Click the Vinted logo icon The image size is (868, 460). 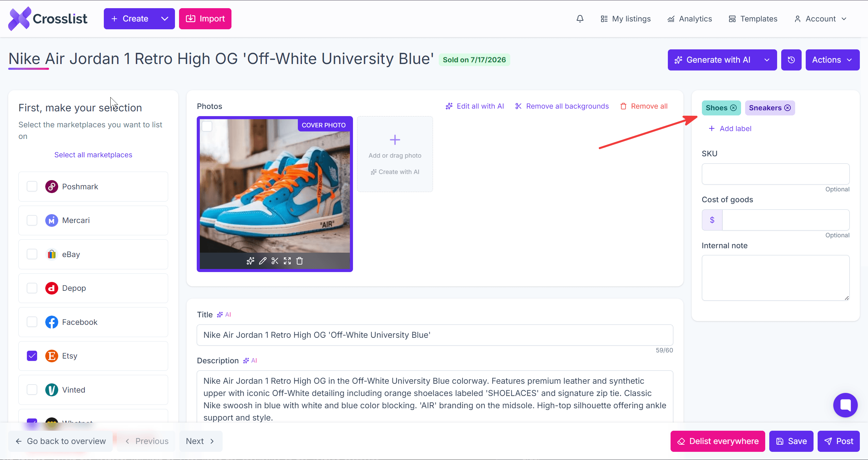pos(52,390)
